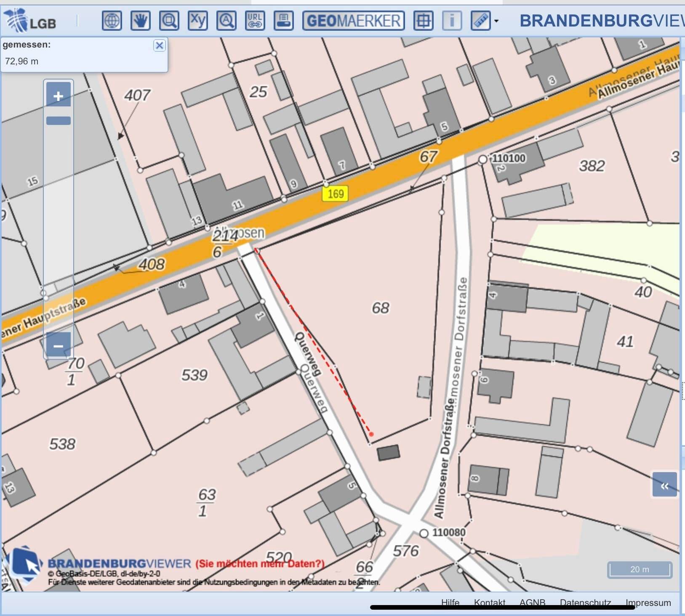This screenshot has width=685, height=616.
Task: Open the 'Sie möchten mehr Daten?' link
Action: point(260,564)
